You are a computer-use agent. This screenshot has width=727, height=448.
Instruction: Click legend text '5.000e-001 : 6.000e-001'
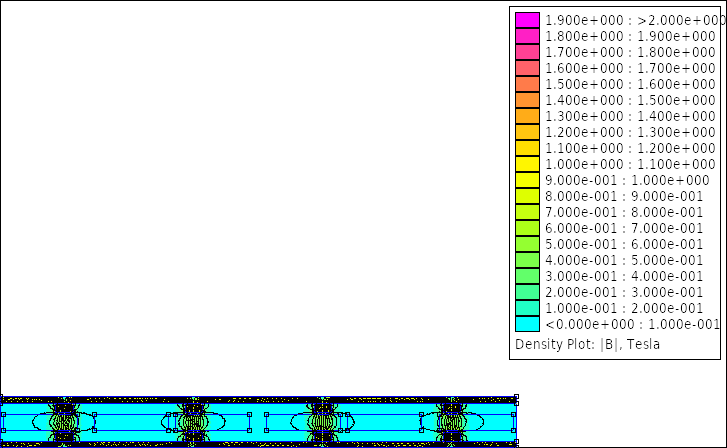(x=624, y=244)
